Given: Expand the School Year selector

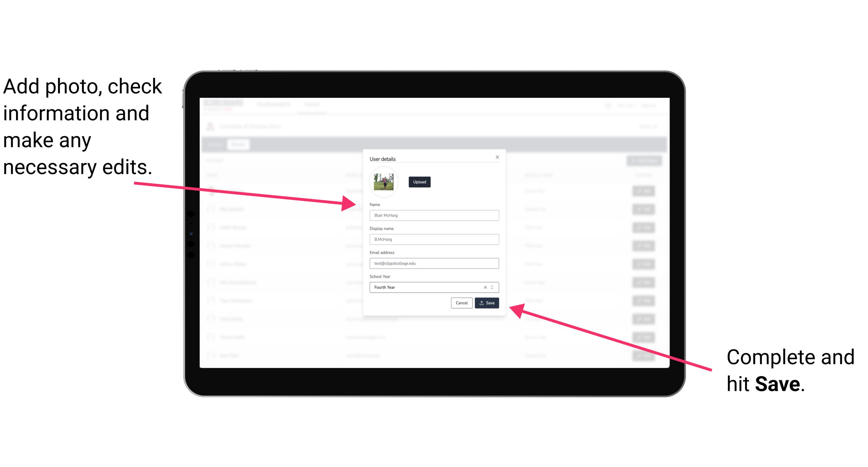Looking at the screenshot, I should 493,287.
